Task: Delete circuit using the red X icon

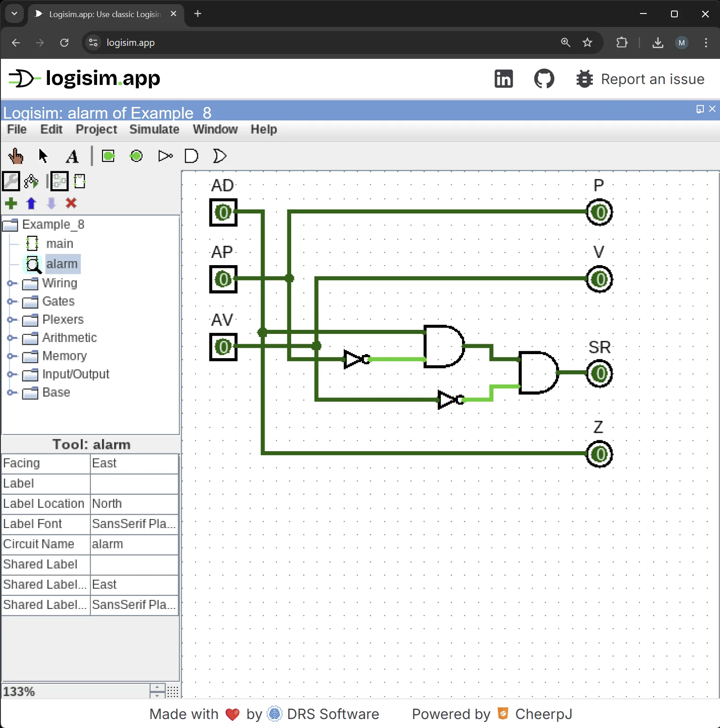Action: tap(71, 204)
